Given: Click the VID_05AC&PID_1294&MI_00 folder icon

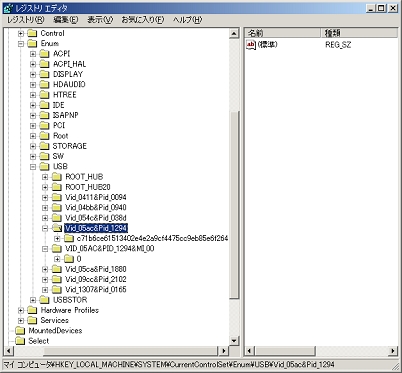Looking at the screenshot, I should (x=57, y=249).
